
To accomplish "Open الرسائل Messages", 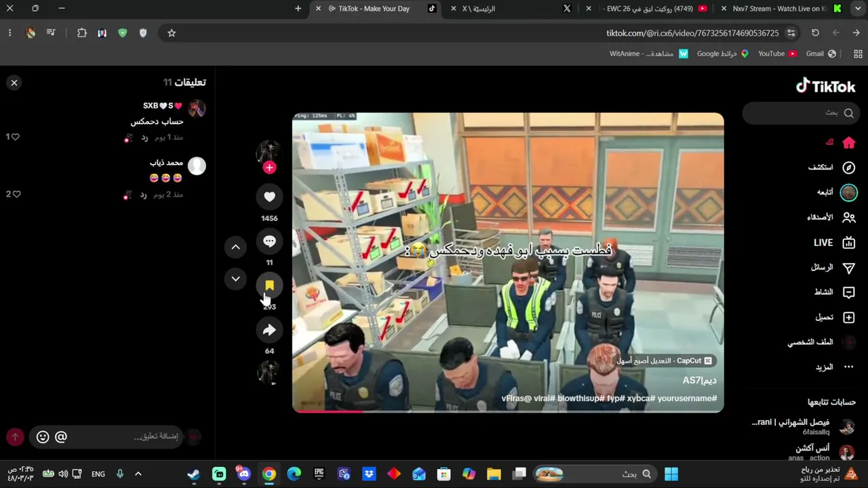I will pos(833,268).
